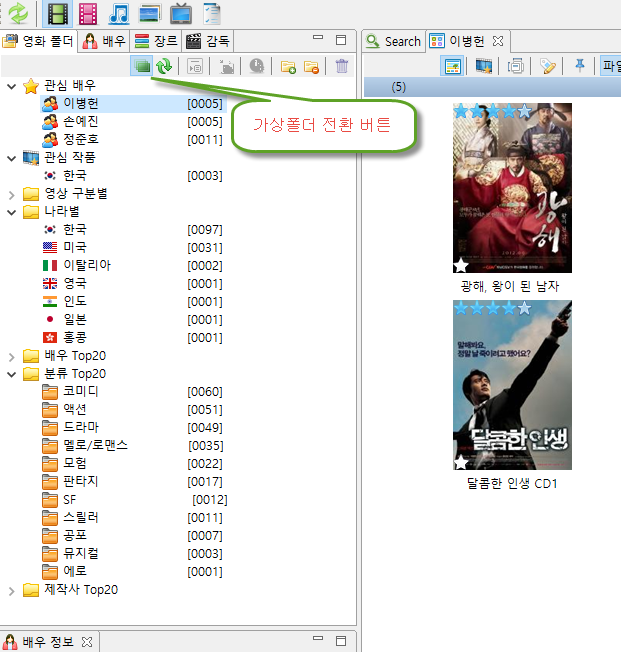Screen dimensions: 621x652
Task: Toggle white star on 광해 poster
Action: coord(461,265)
